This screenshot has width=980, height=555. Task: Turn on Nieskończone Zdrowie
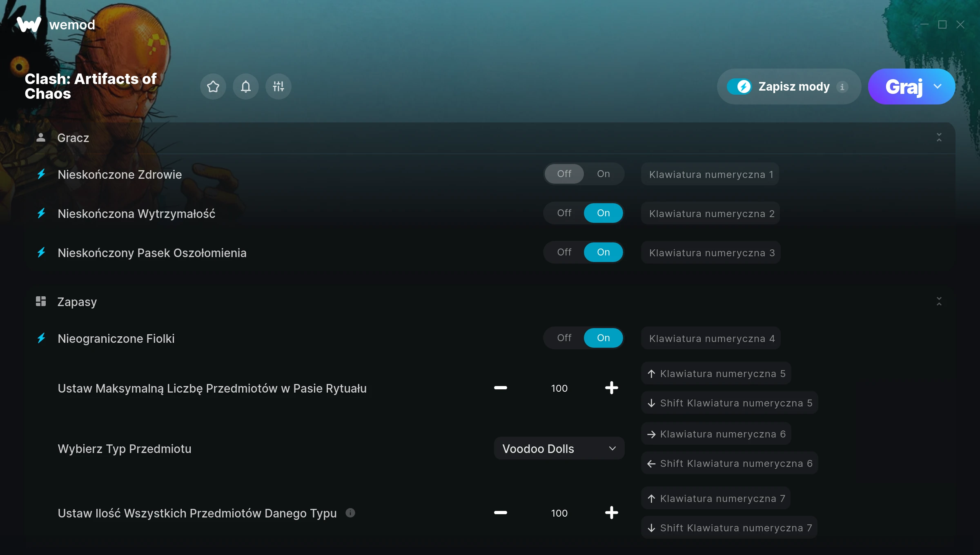[x=603, y=174]
